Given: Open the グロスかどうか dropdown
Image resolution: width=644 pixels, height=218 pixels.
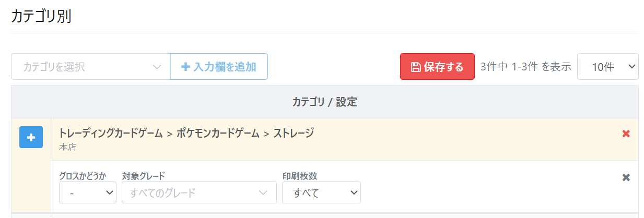Looking at the screenshot, I should click(87, 193).
